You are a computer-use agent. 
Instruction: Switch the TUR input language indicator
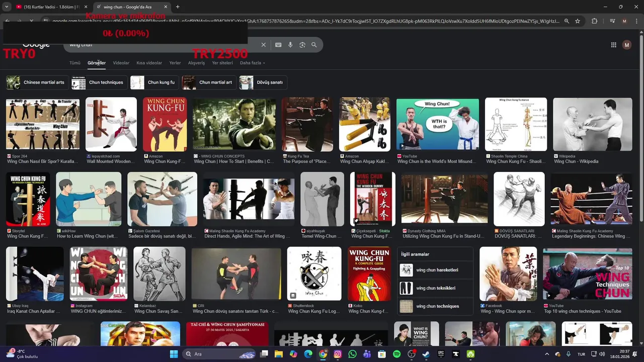pyautogui.click(x=581, y=354)
